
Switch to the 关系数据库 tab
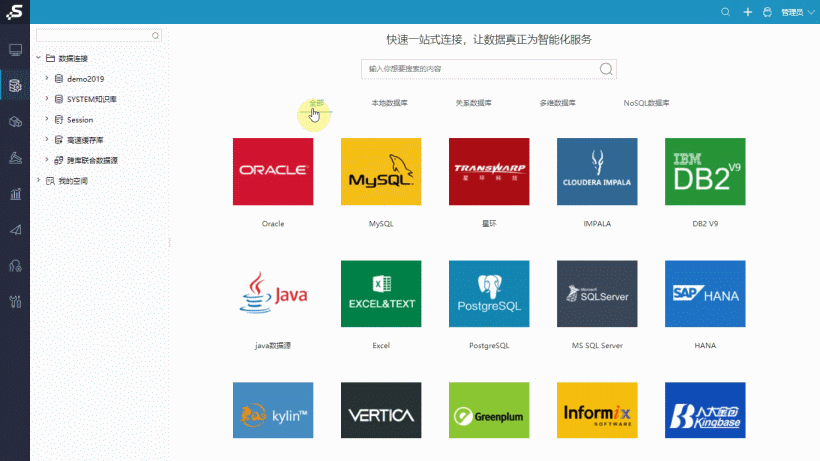click(473, 103)
